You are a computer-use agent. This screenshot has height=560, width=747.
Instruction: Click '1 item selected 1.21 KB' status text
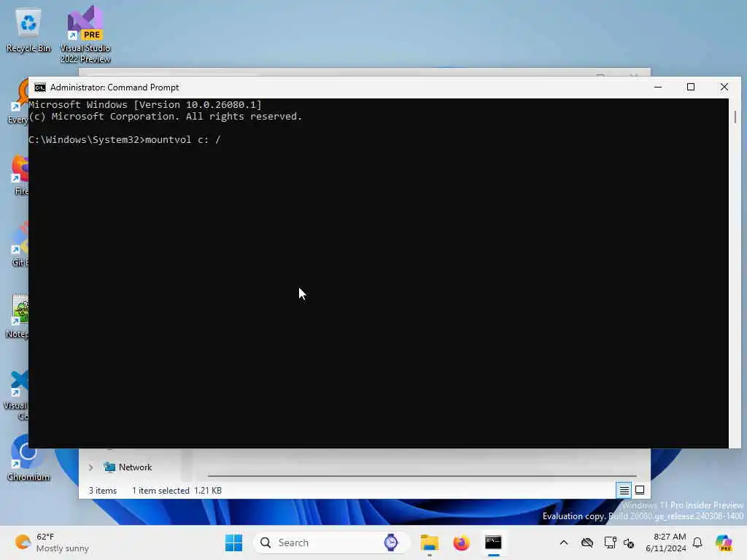click(x=177, y=491)
